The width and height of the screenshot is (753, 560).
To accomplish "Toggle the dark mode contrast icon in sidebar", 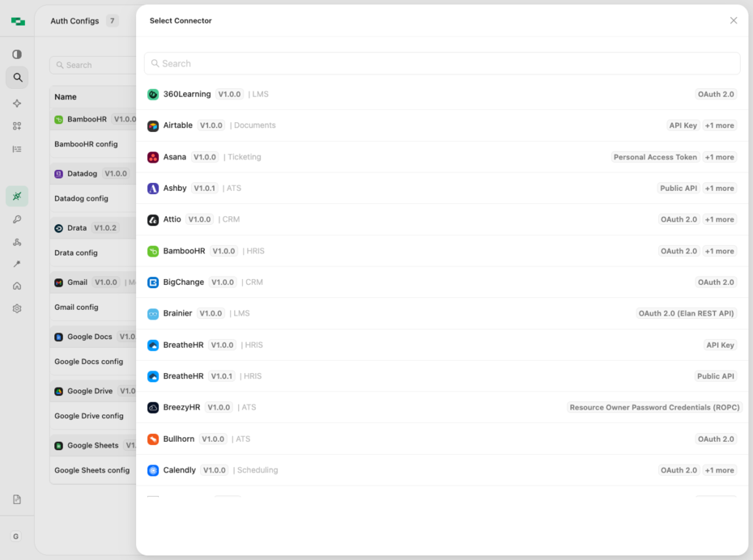I will tap(17, 53).
